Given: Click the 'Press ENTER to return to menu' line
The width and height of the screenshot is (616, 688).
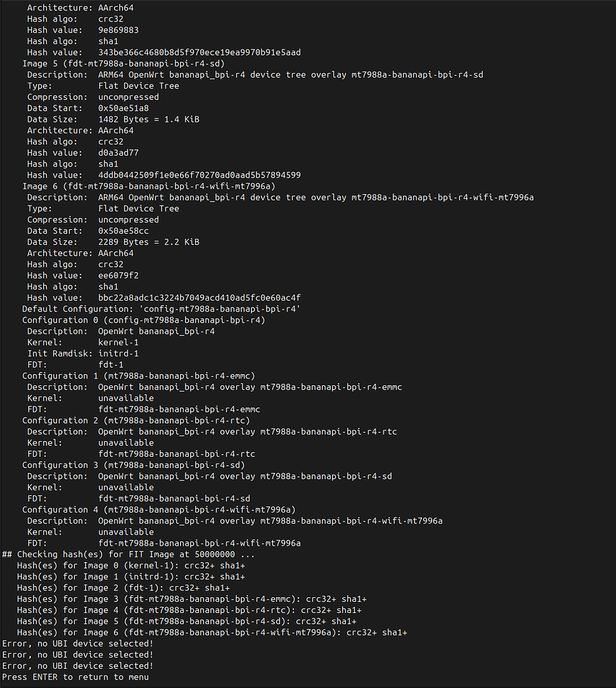Looking at the screenshot, I should click(x=76, y=677).
